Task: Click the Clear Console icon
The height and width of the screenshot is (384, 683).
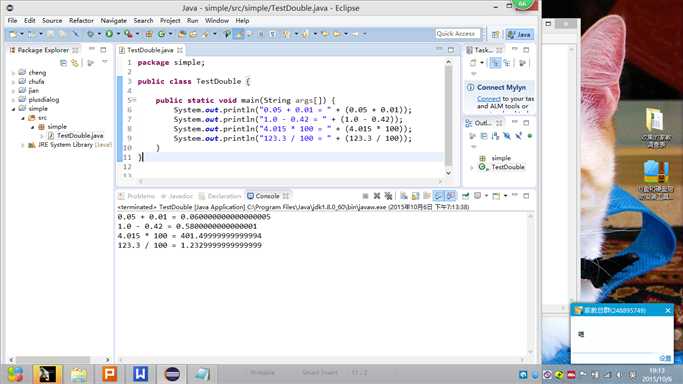Action: (x=404, y=196)
